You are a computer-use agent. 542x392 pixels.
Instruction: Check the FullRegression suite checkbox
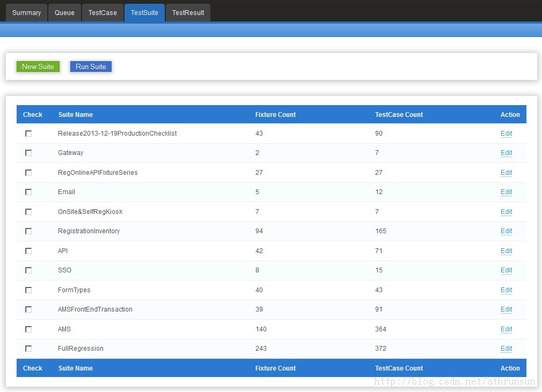(28, 349)
